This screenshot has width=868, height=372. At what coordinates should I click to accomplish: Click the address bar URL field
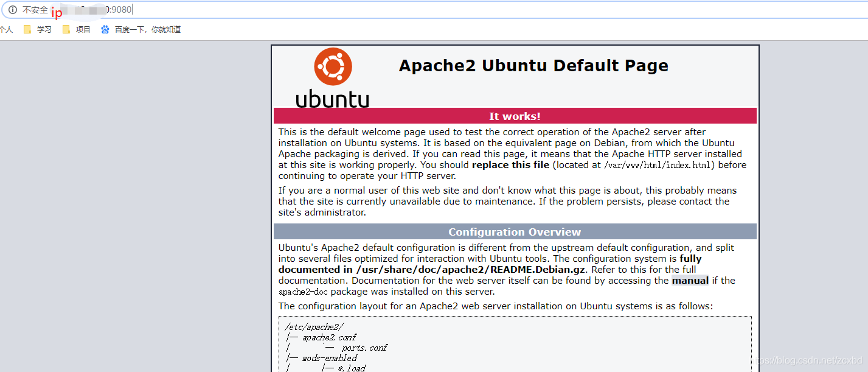pos(434,10)
